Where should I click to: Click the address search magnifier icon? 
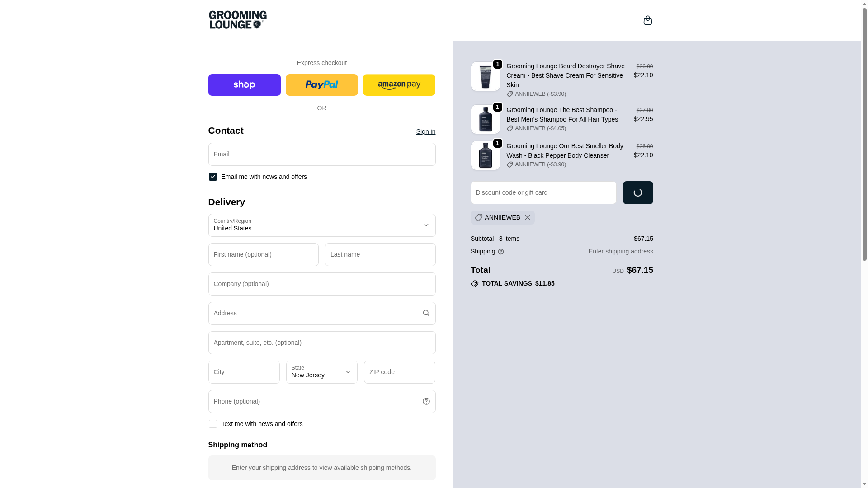(426, 313)
